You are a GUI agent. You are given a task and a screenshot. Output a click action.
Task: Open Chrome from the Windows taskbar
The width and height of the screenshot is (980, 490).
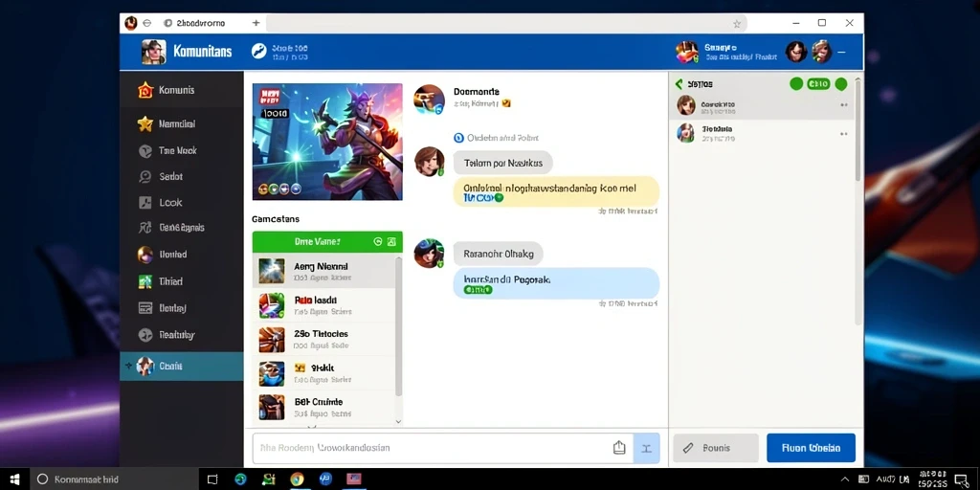click(x=297, y=479)
